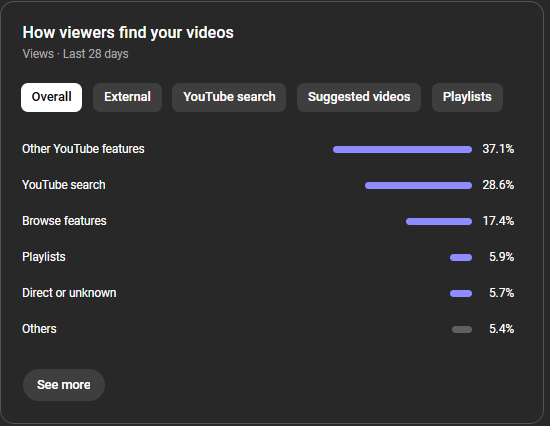Viewport: 550px width, 426px height.
Task: Select the Playlists tab chip
Action: coord(467,97)
